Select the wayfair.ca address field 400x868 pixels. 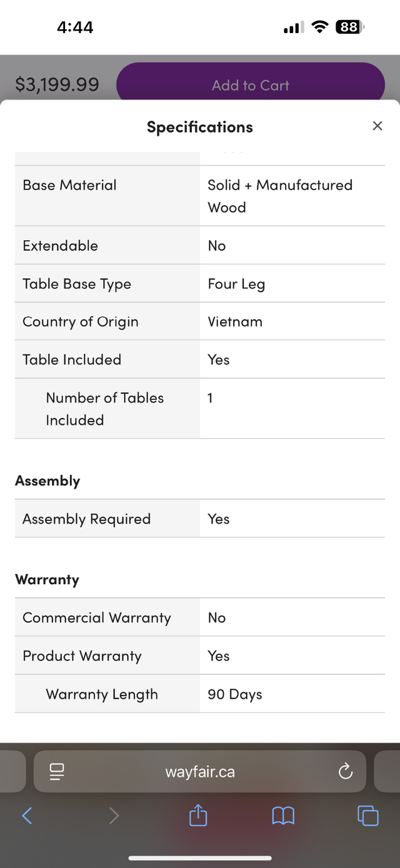[x=200, y=772]
